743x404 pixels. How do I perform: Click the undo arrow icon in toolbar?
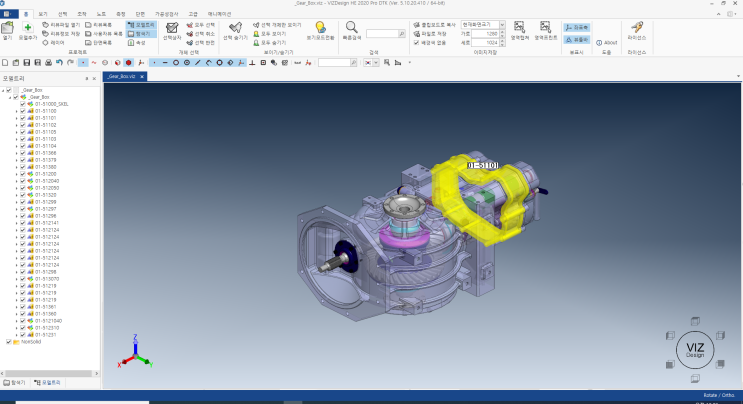[x=59, y=63]
